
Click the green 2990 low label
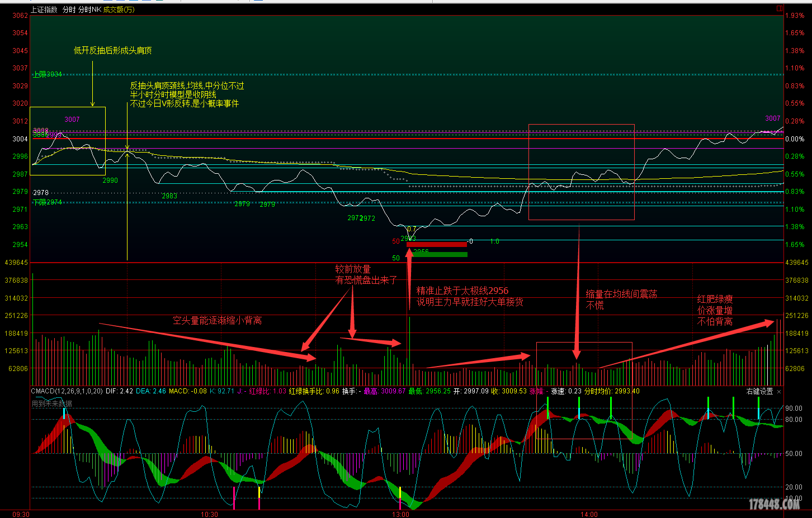[110, 180]
